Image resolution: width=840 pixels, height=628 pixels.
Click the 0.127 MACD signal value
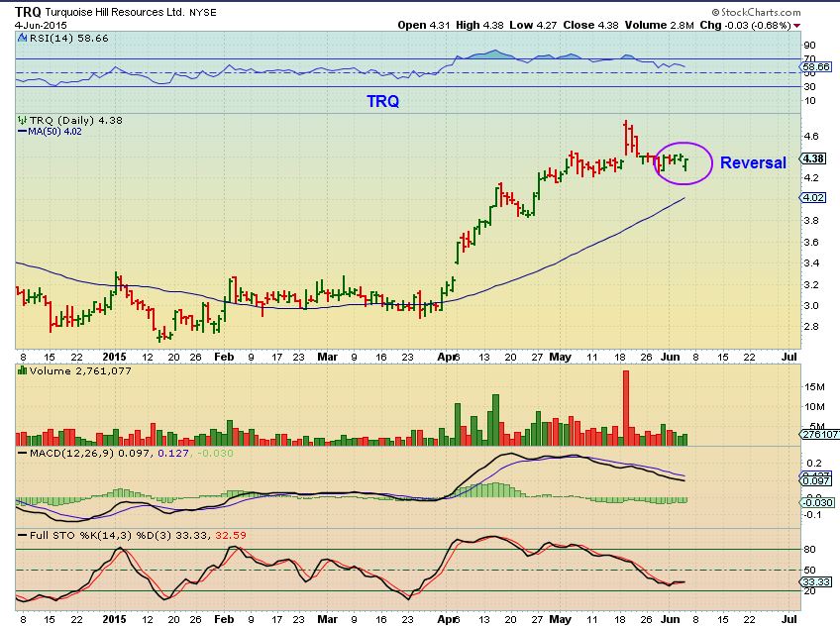tap(173, 454)
